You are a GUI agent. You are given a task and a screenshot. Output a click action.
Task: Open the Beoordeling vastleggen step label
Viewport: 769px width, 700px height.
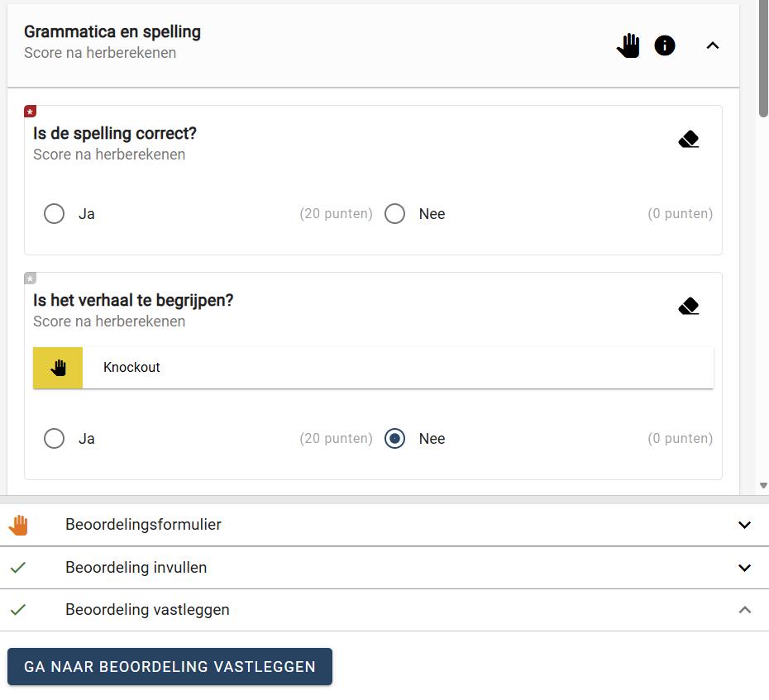[148, 610]
